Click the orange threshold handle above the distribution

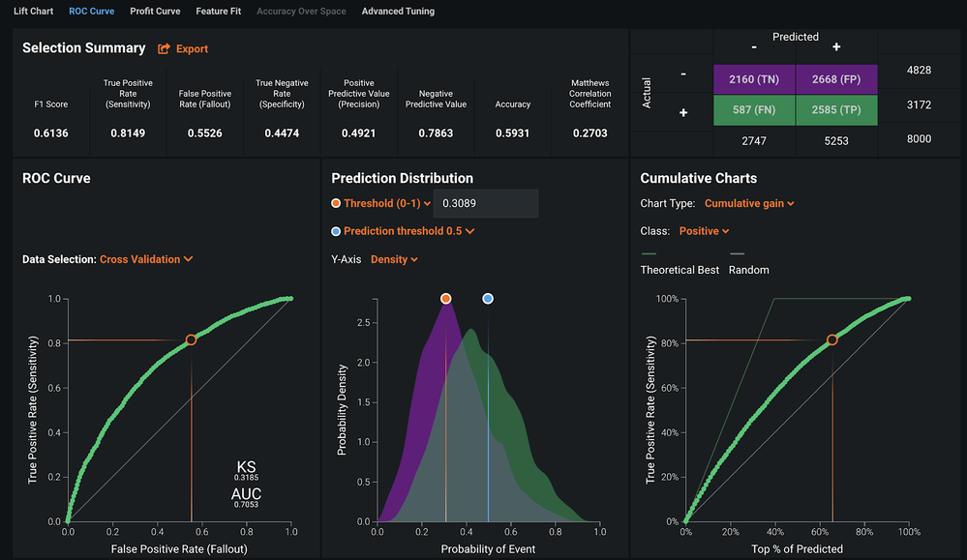(x=446, y=299)
